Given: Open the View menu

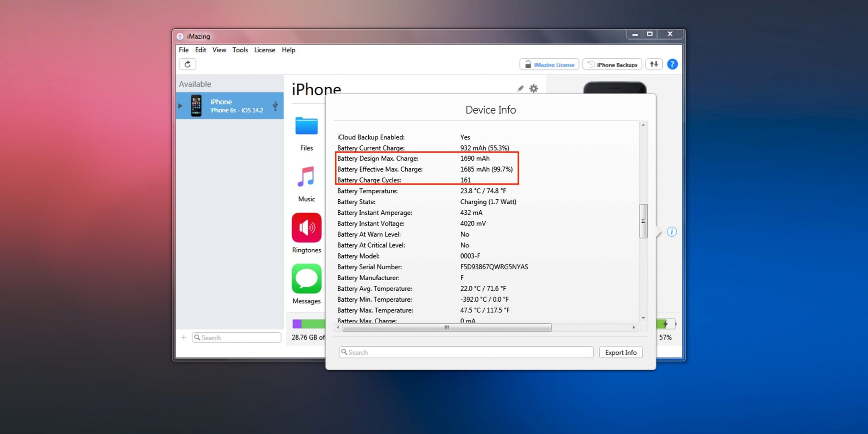Looking at the screenshot, I should coord(219,50).
